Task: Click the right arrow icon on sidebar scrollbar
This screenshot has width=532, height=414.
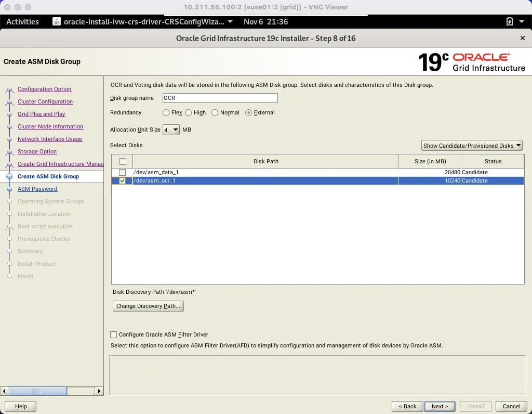Action: [x=99, y=391]
